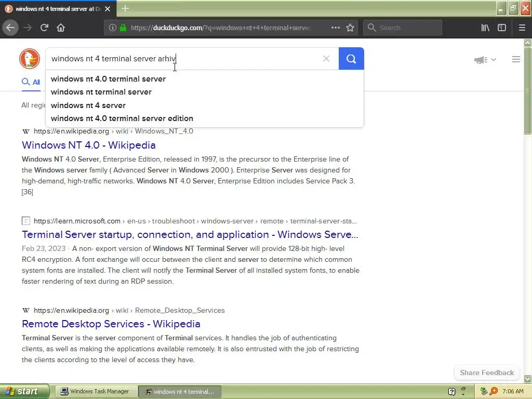The height and width of the screenshot is (399, 532).
Task: Click the help question-mark tray icon
Action: (451, 392)
